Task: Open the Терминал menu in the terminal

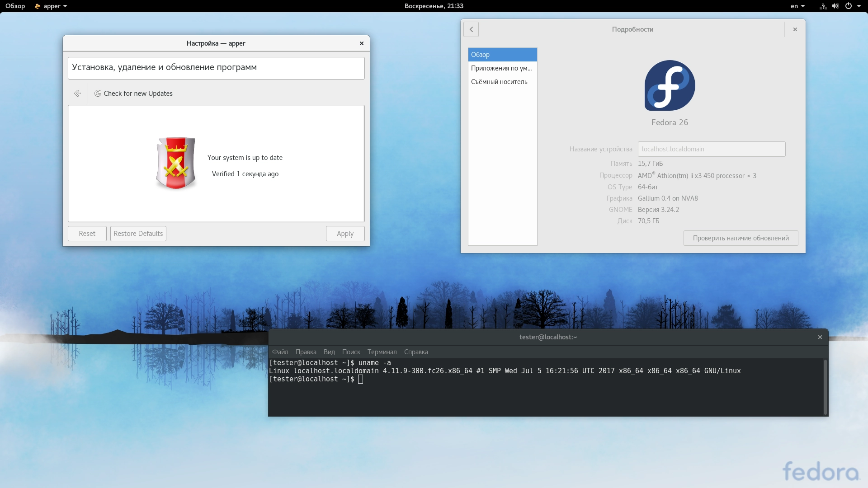Action: pos(382,352)
